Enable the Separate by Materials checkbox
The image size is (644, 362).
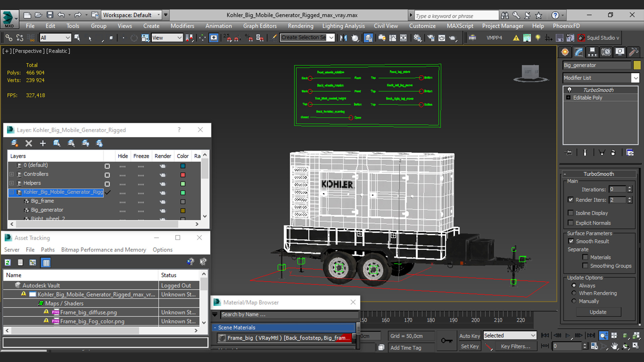pyautogui.click(x=585, y=257)
